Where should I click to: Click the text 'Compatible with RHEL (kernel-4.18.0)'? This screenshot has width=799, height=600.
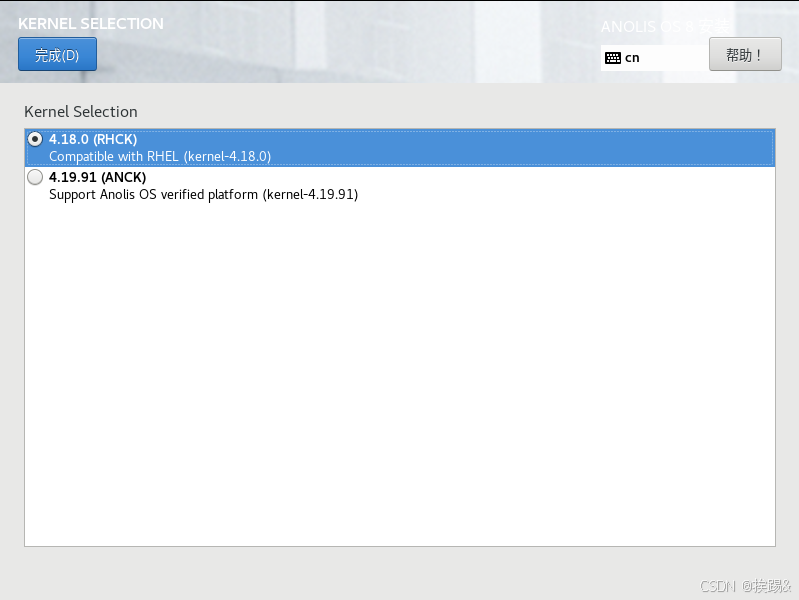coord(160,156)
